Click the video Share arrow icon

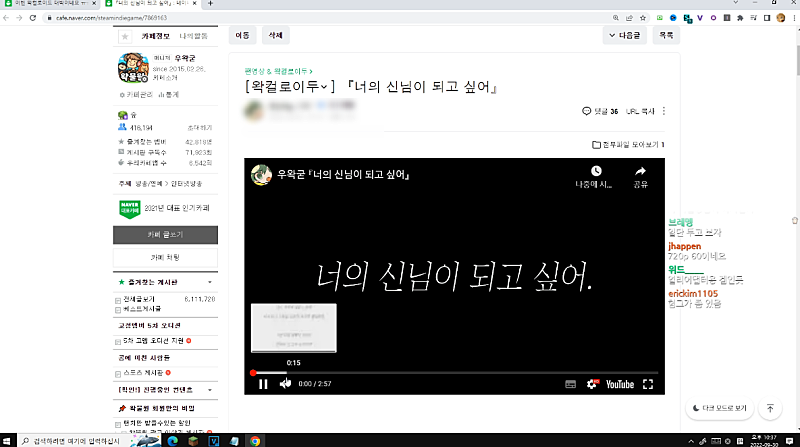point(640,172)
